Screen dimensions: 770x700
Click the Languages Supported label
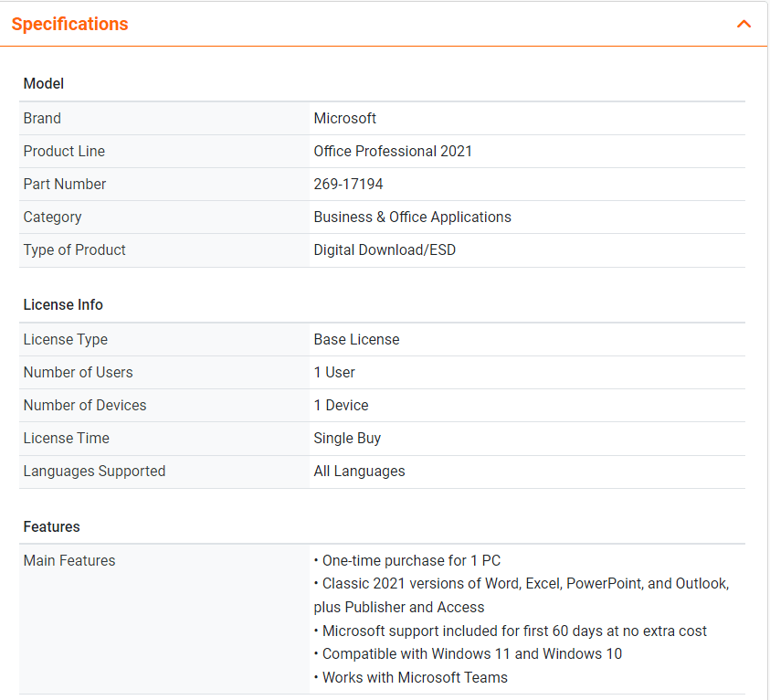pyautogui.click(x=94, y=472)
